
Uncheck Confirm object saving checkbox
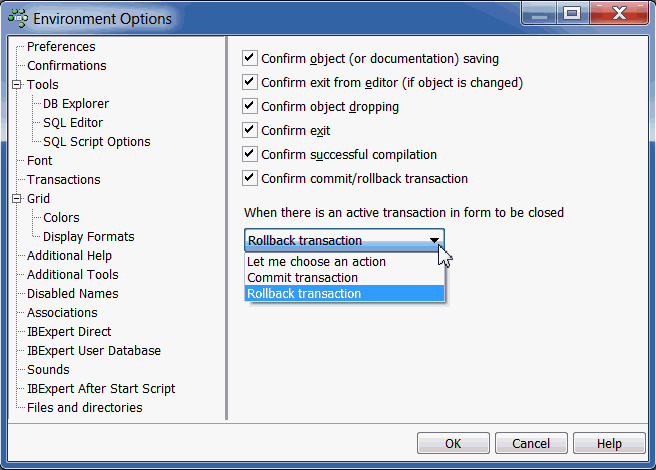tap(250, 58)
